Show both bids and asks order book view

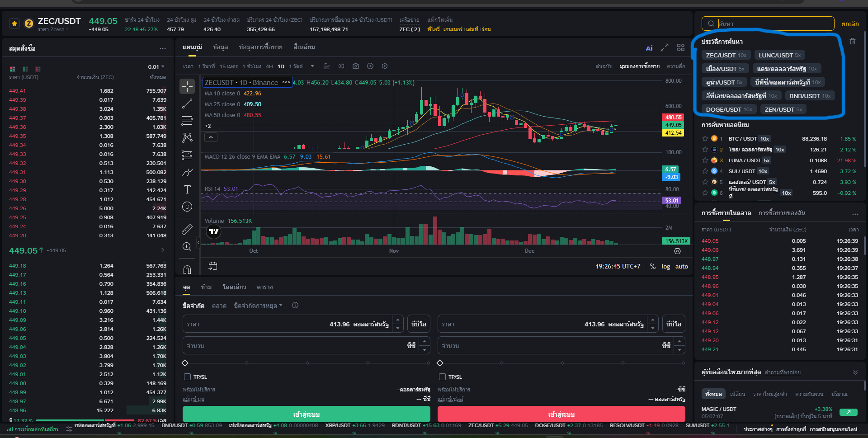coord(13,69)
